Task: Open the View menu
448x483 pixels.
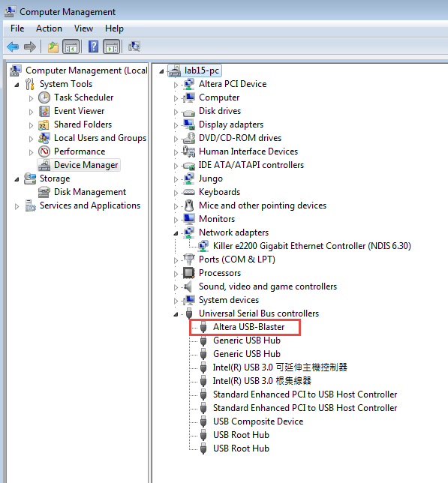Action: point(83,28)
